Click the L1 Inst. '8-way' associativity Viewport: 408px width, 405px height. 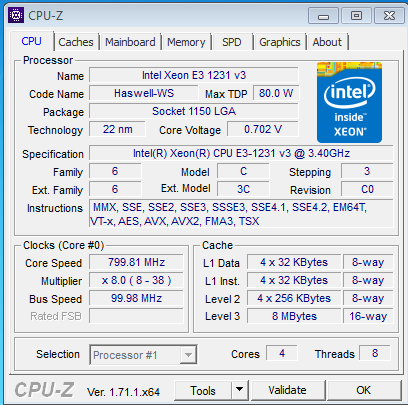click(x=368, y=280)
